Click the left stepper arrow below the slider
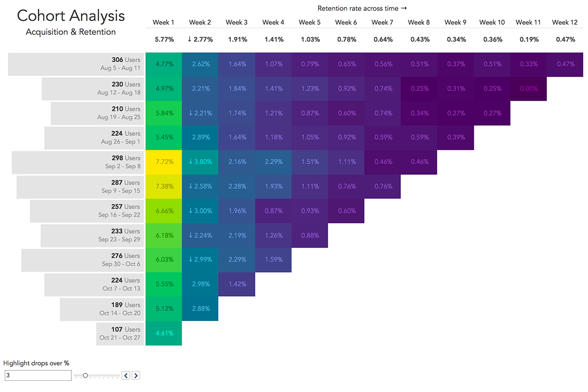 (x=126, y=375)
